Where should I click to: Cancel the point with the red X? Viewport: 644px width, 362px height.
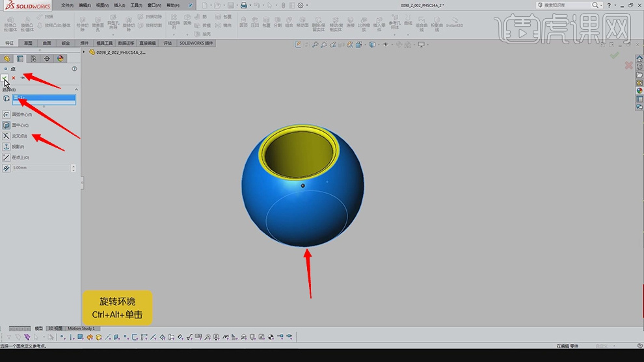(14, 77)
